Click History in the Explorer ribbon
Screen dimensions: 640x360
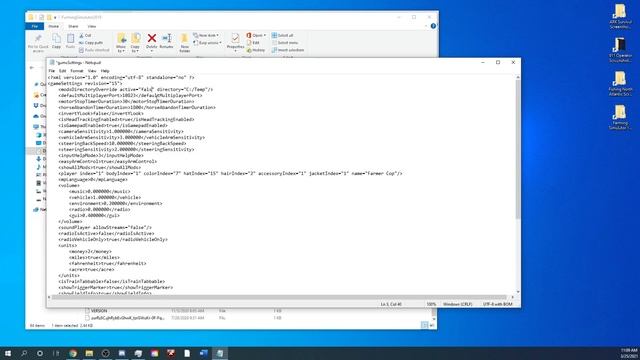(x=256, y=50)
